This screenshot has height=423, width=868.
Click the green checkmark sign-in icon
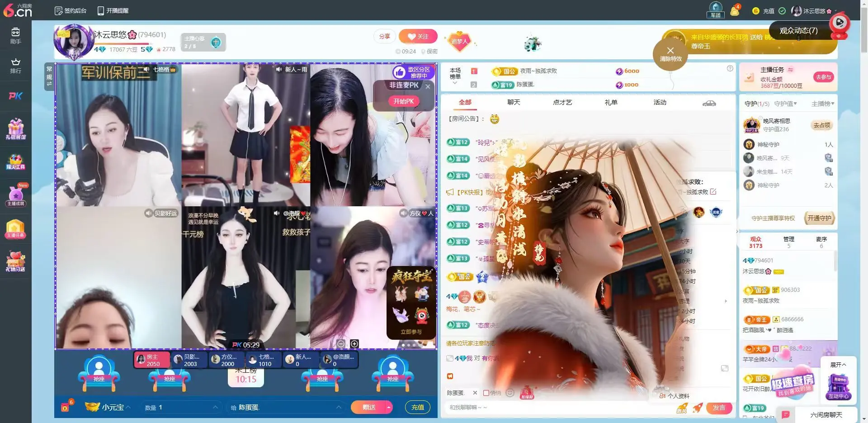782,11
